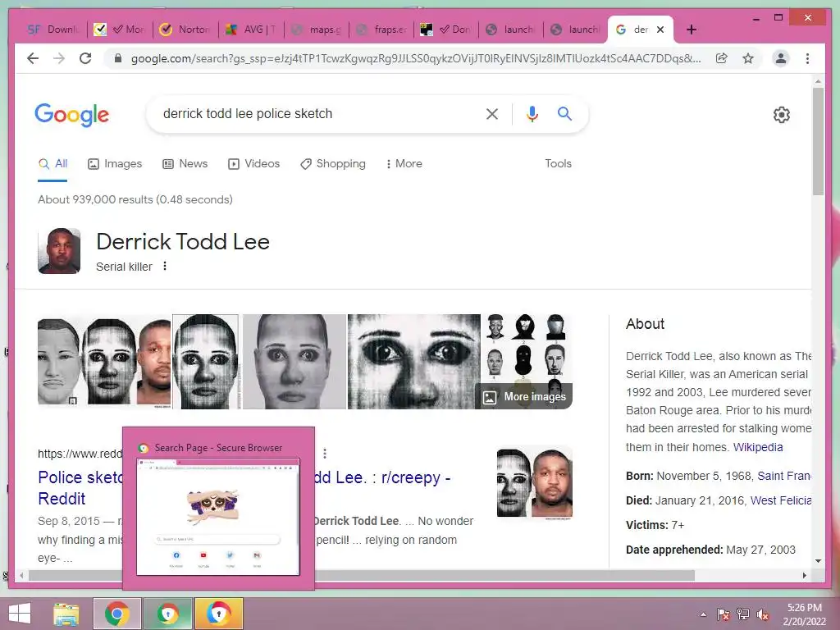Open a new browser tab
The height and width of the screenshot is (630, 840).
point(691,30)
